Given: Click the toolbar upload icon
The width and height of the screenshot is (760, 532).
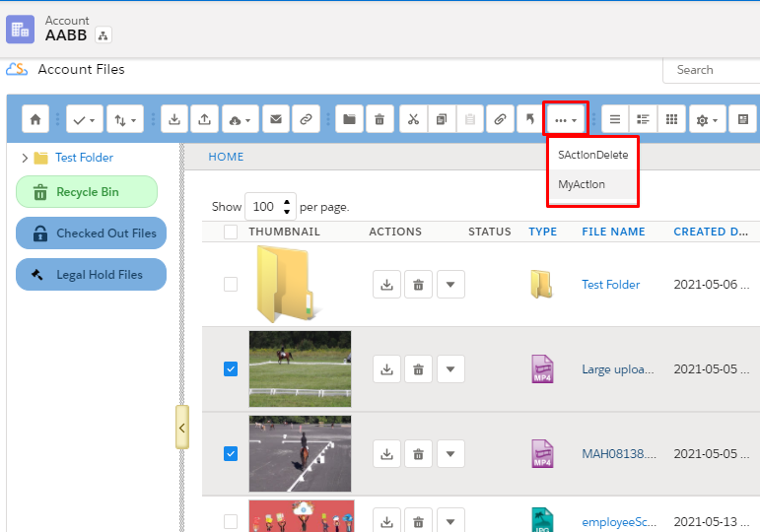Looking at the screenshot, I should [x=203, y=119].
